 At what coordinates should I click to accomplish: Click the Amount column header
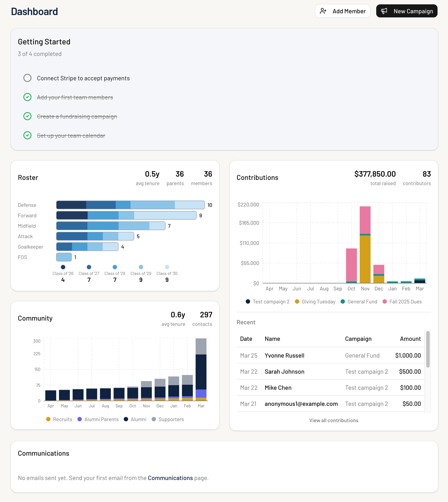pos(410,339)
